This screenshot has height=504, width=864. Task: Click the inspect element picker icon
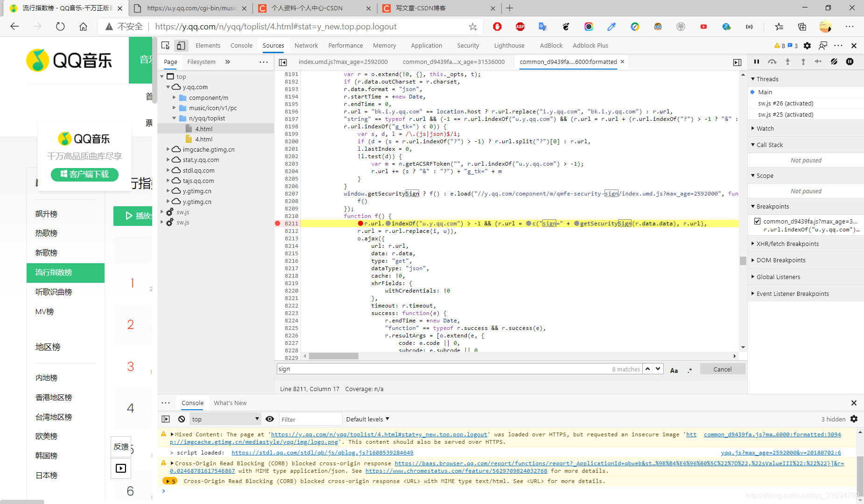(x=165, y=45)
